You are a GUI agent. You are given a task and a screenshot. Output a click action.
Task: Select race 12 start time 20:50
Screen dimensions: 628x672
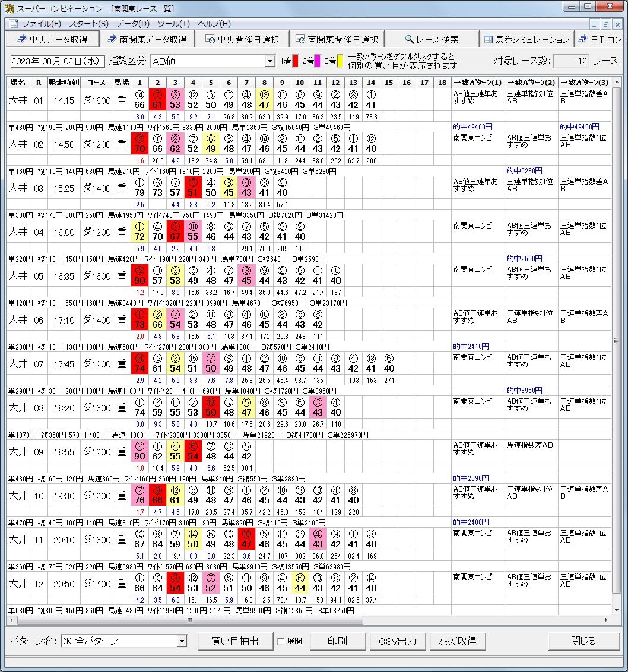pyautogui.click(x=64, y=584)
